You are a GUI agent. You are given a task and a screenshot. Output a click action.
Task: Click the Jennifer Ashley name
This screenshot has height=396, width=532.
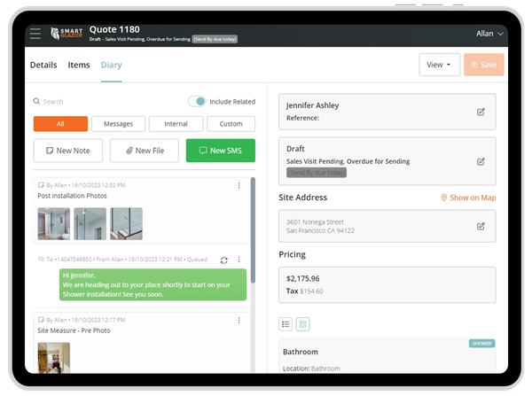(x=312, y=105)
